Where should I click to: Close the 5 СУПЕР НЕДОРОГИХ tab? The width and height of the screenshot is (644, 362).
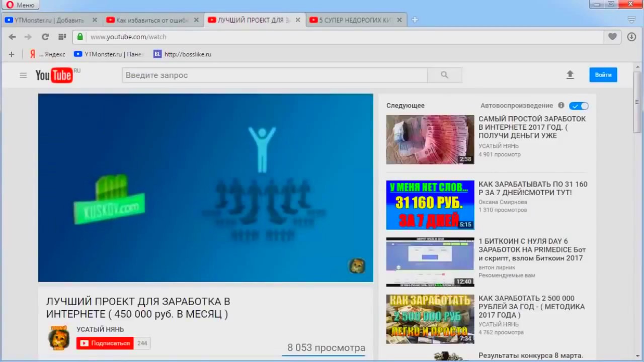(399, 20)
